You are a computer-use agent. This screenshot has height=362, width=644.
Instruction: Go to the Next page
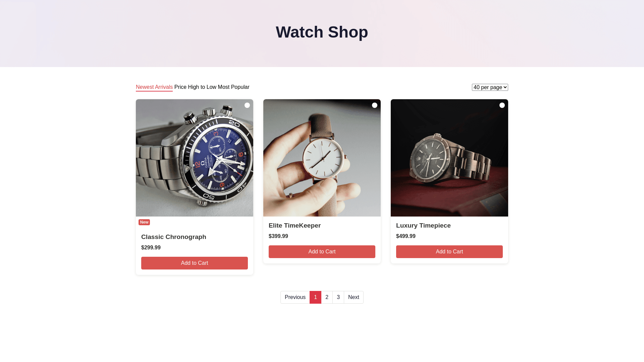click(354, 297)
